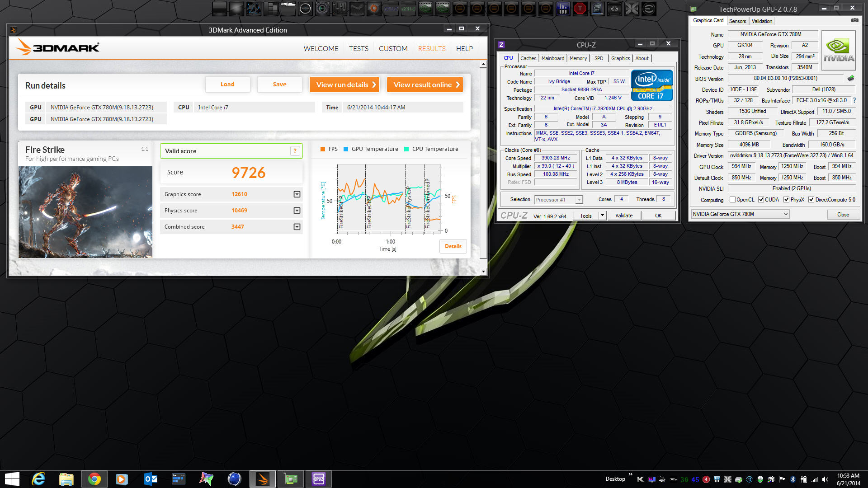Launch Google Chrome from the taskbar
868x488 pixels.
click(x=94, y=479)
